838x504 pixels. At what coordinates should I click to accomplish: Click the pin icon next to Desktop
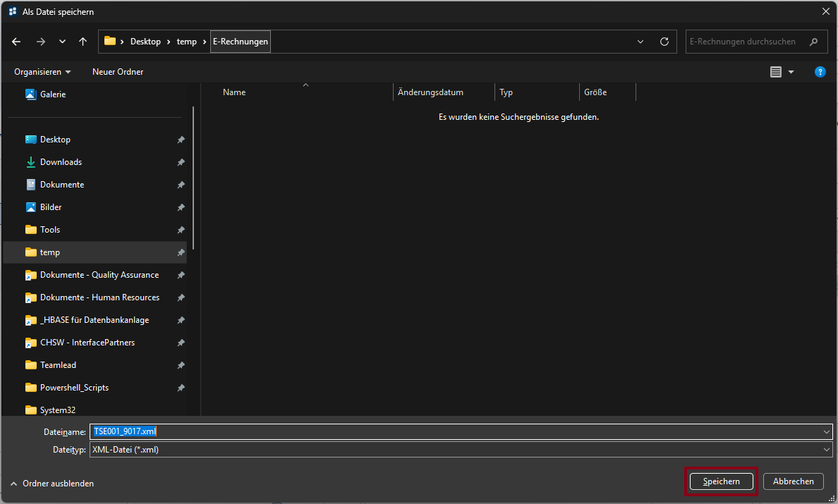181,140
